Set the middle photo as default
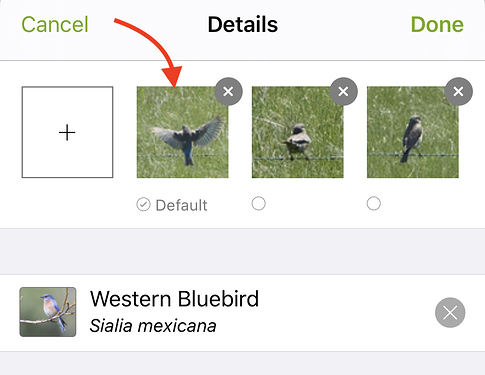Image resolution: width=485 pixels, height=375 pixels. (x=259, y=203)
